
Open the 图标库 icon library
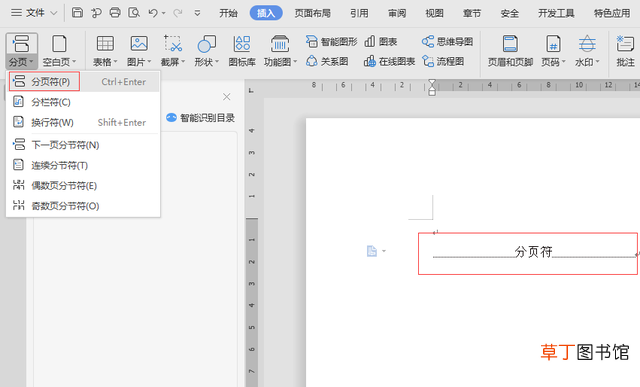[242, 51]
